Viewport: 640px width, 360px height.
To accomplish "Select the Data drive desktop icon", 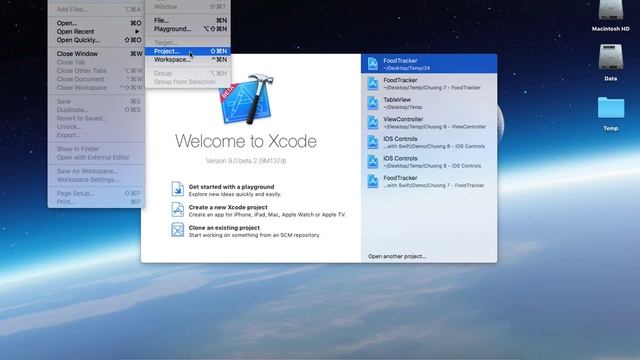I will coord(611,57).
